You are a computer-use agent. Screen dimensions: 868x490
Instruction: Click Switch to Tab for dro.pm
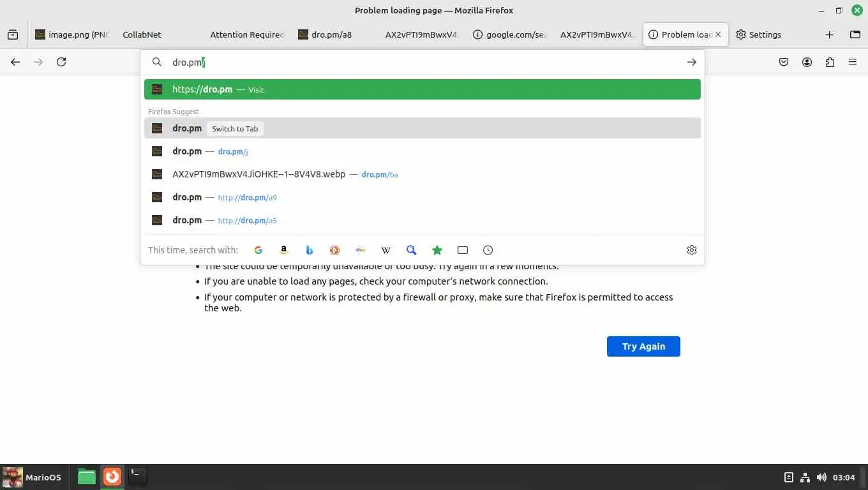point(235,128)
